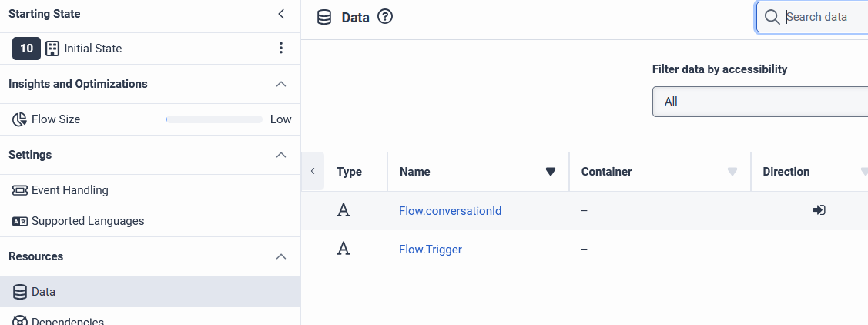
Task: Click the Search data input field
Action: [x=824, y=17]
